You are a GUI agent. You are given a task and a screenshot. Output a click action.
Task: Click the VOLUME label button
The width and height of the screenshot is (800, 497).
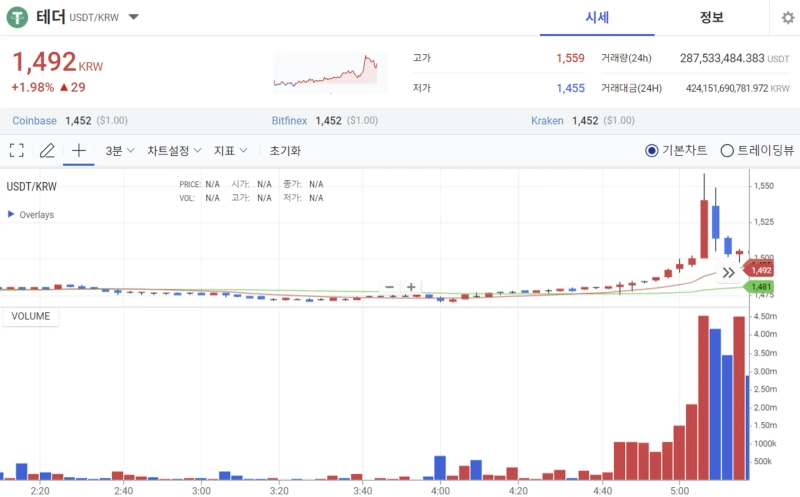tap(31, 316)
